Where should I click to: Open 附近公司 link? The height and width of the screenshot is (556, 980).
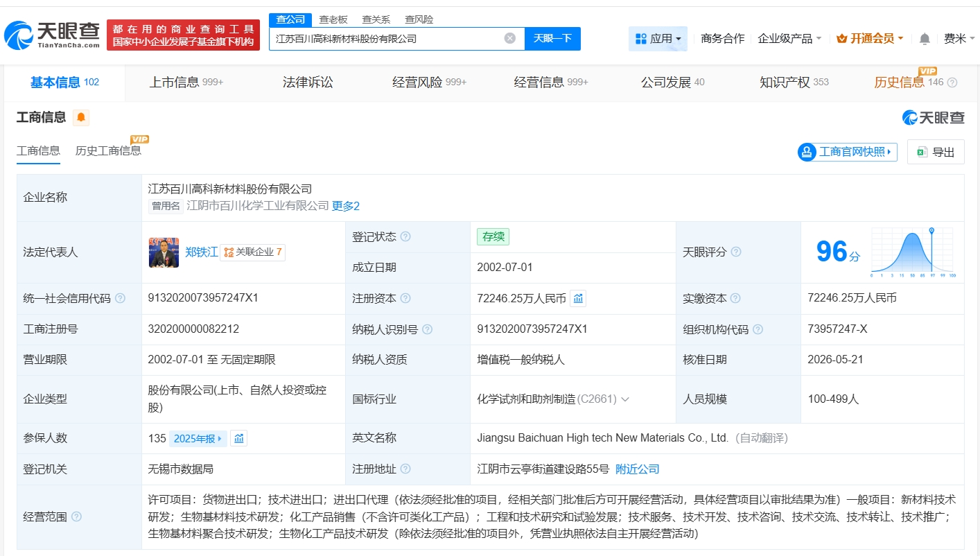click(x=638, y=469)
